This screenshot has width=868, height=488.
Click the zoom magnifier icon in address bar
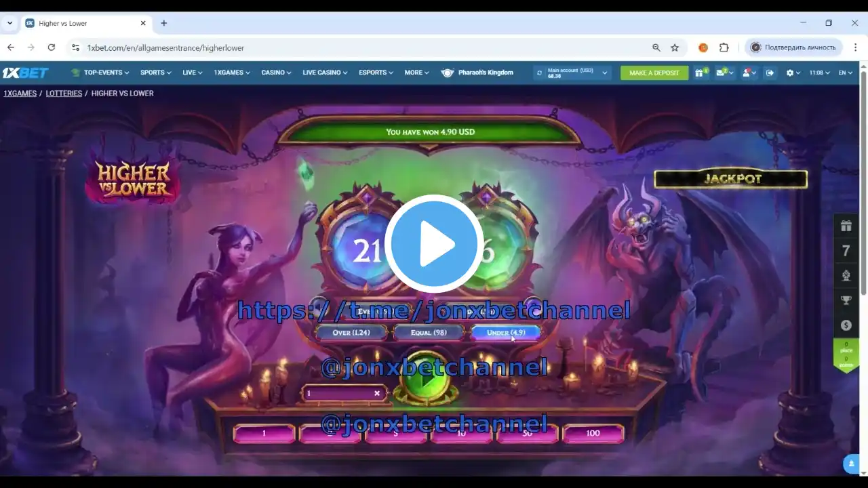[656, 47]
